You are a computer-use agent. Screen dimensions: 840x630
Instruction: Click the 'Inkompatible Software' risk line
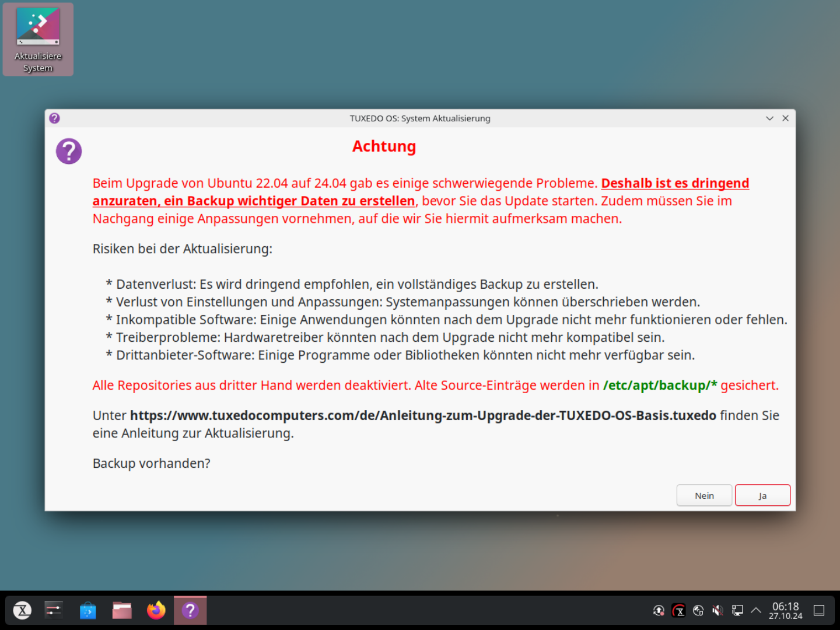446,320
